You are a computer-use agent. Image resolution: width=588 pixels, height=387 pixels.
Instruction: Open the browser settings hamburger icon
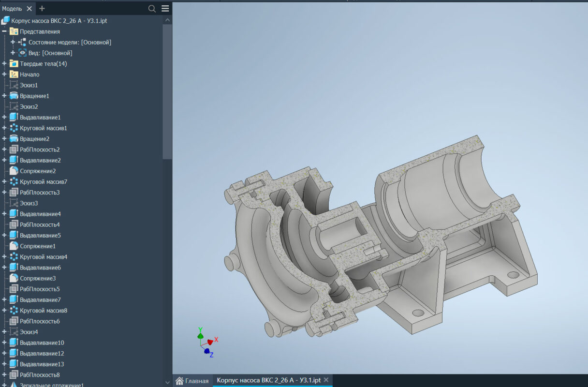coord(164,8)
